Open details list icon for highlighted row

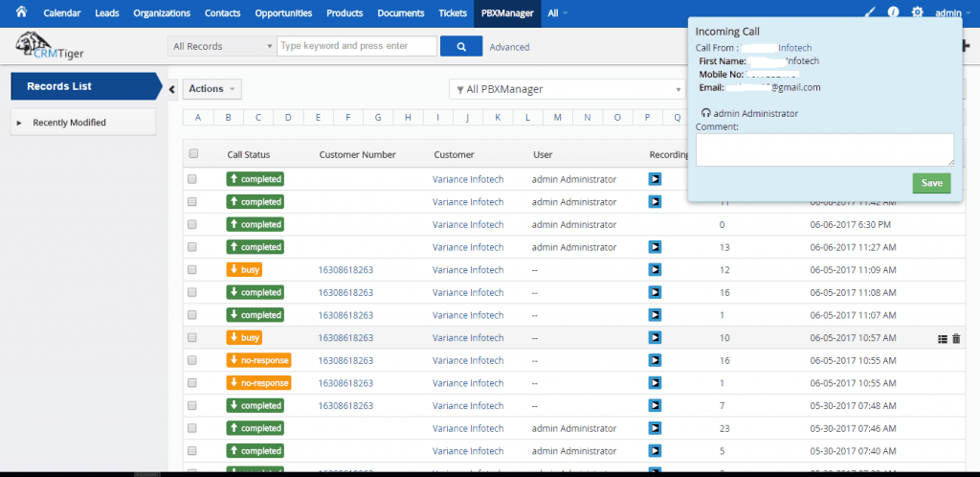(942, 338)
